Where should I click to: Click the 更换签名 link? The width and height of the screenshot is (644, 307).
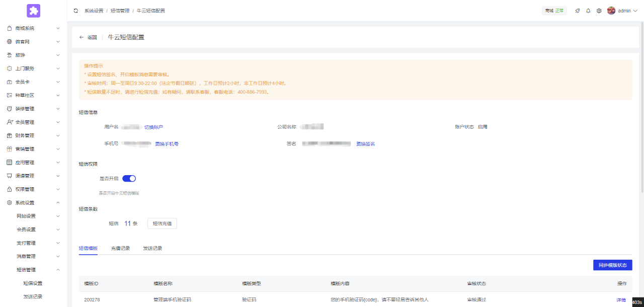coord(365,143)
